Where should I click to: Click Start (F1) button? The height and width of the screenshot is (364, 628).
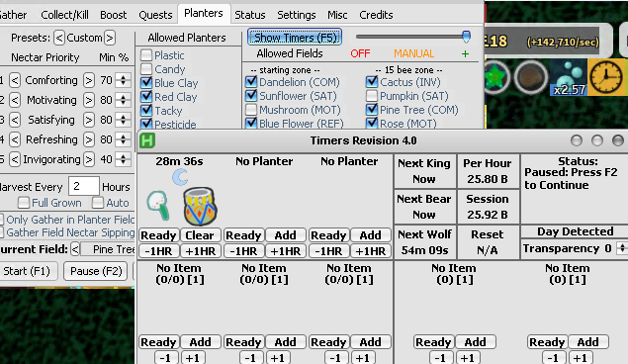(27, 271)
